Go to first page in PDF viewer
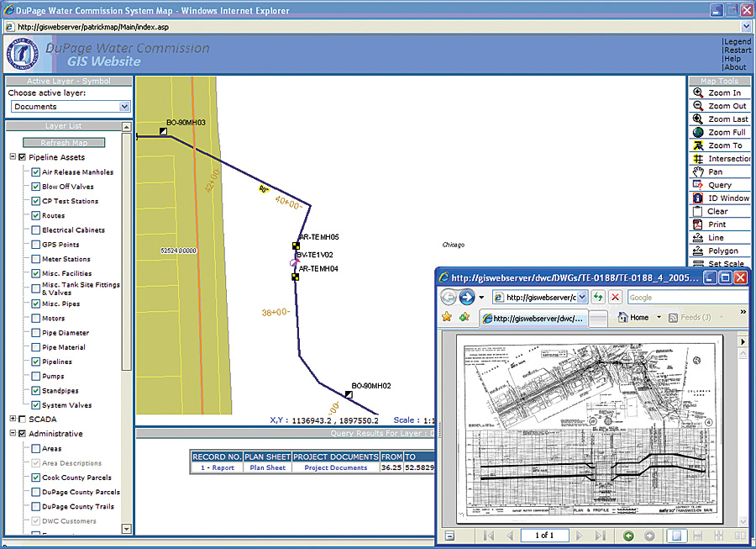 click(489, 536)
